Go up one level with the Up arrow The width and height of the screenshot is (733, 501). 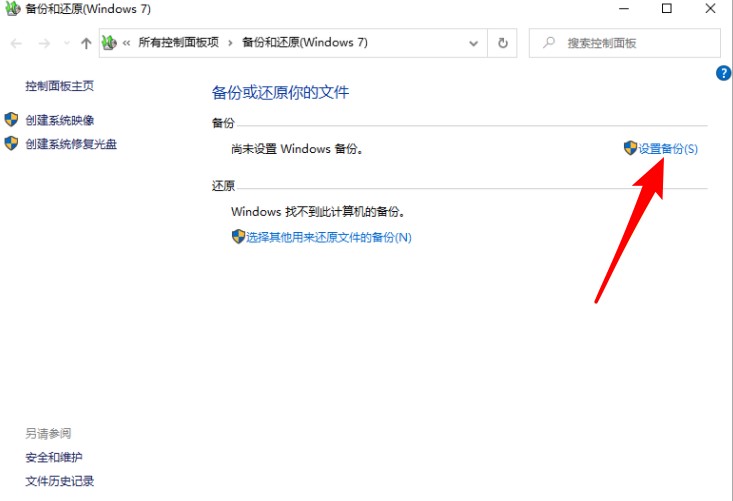(86, 43)
